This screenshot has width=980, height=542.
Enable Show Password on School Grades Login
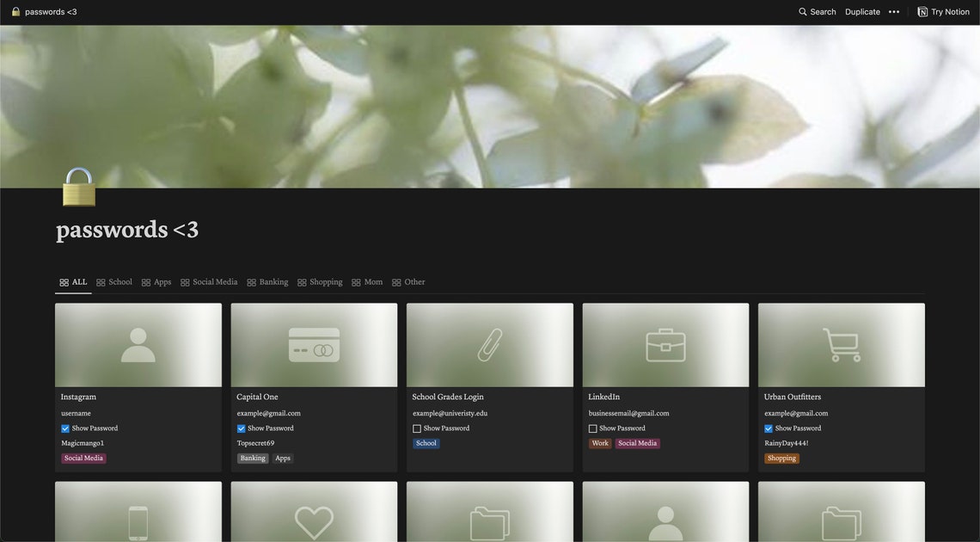tap(415, 427)
